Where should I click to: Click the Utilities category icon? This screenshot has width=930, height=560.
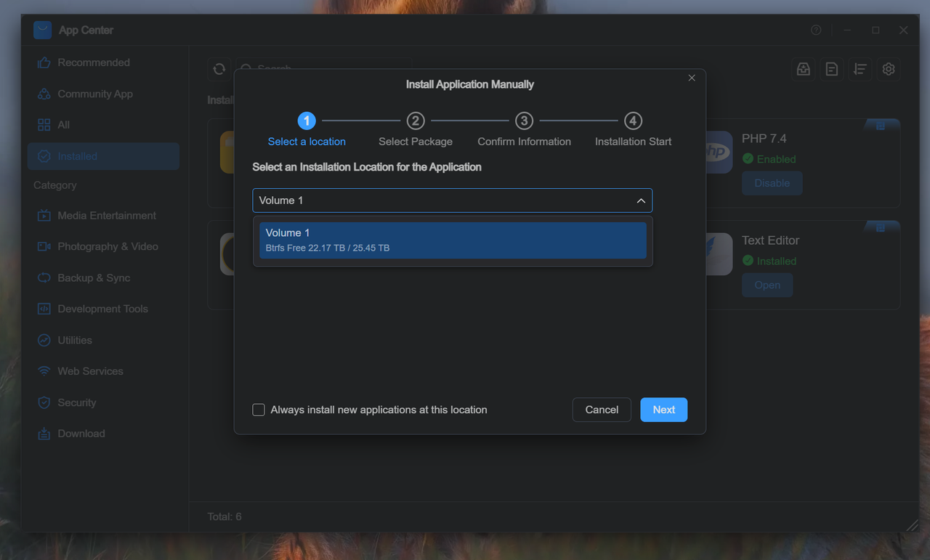click(44, 340)
